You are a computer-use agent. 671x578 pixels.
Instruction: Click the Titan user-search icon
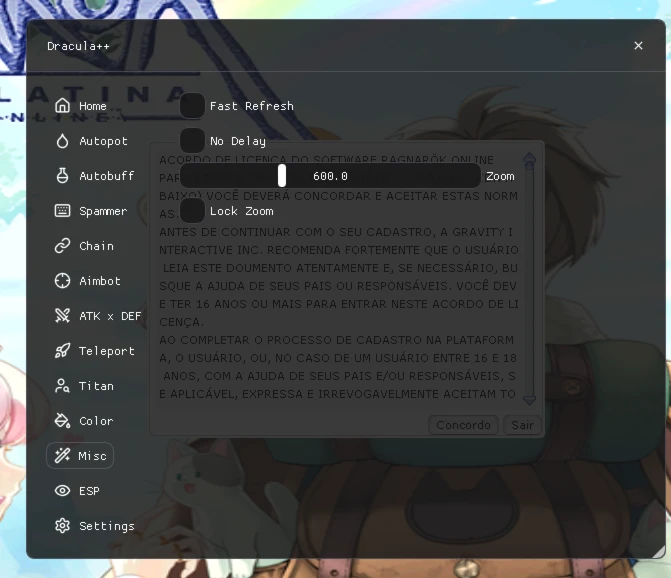tap(62, 386)
